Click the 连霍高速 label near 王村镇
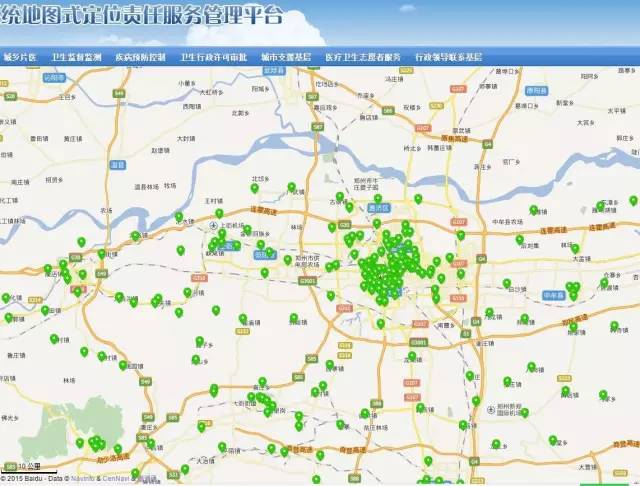The image size is (640, 486). click(x=264, y=211)
